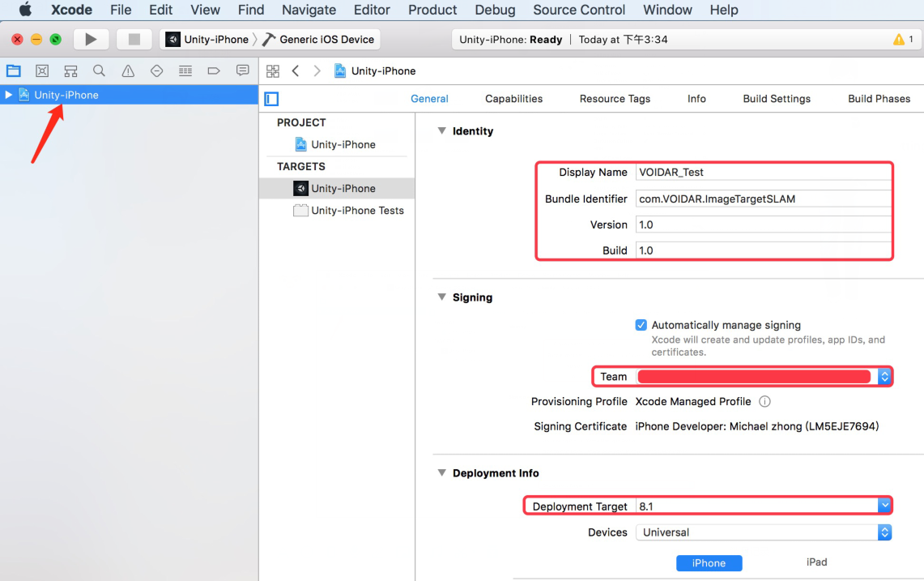Select the iPhone segment button
The height and width of the screenshot is (581, 924).
pos(709,563)
